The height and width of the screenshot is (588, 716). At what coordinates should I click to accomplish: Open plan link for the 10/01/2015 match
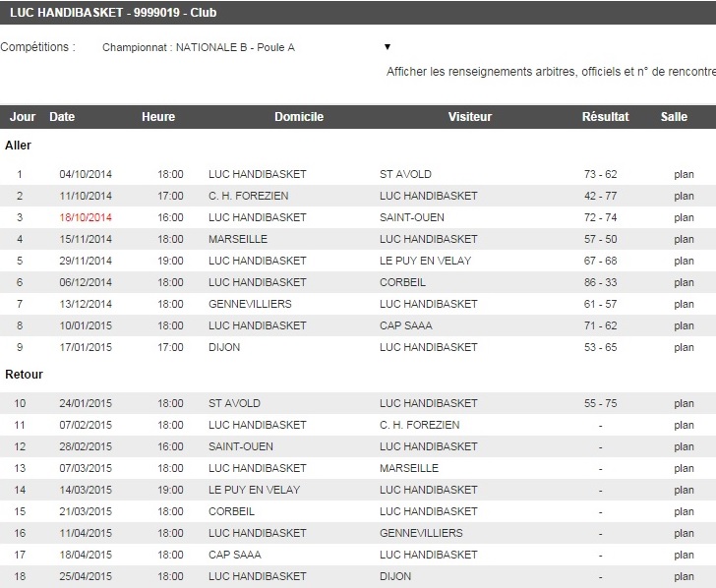[685, 326]
